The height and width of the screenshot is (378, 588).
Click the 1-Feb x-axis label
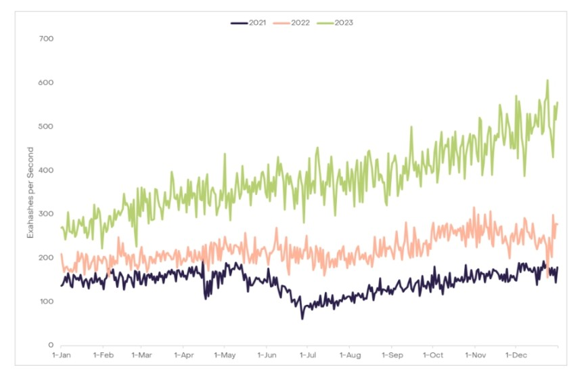(103, 355)
